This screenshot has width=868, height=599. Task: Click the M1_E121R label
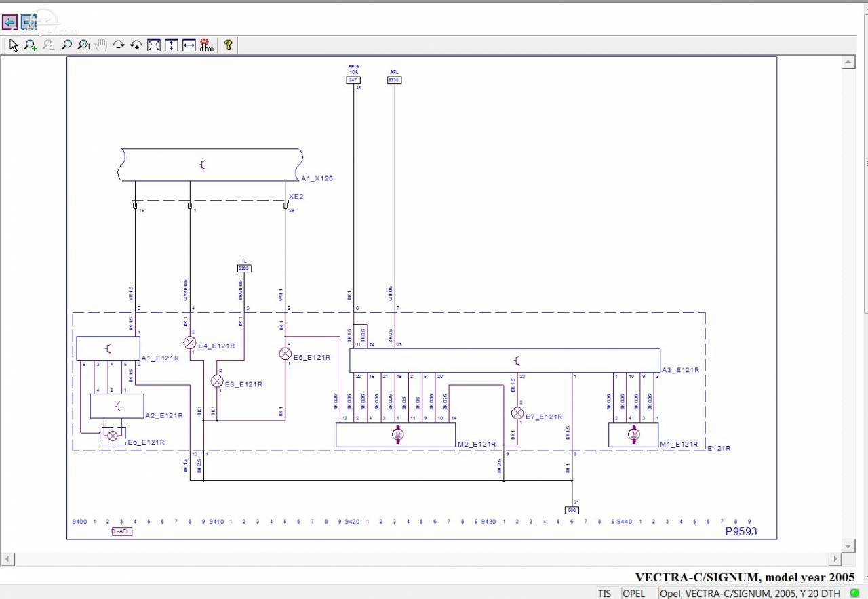(x=679, y=445)
